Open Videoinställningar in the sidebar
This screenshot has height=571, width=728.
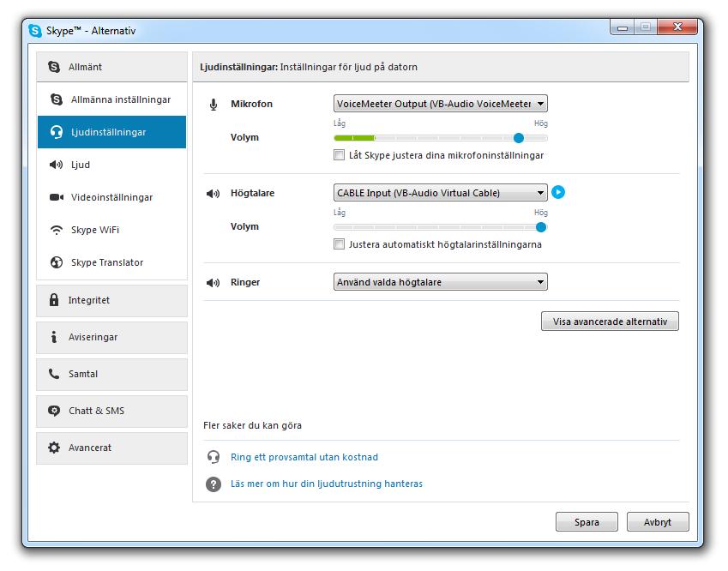click(x=111, y=197)
